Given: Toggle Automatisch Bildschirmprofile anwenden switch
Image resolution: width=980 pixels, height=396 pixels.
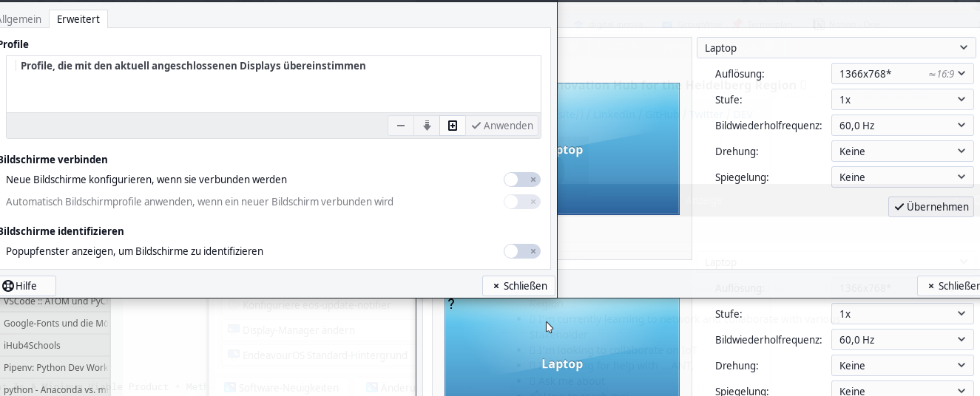Looking at the screenshot, I should pyautogui.click(x=522, y=202).
